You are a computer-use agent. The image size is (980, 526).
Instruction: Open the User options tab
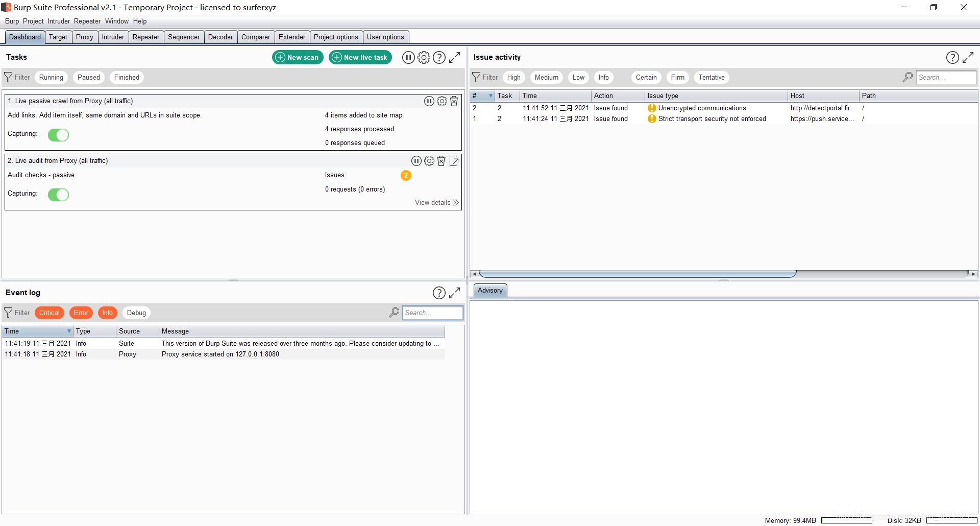385,37
